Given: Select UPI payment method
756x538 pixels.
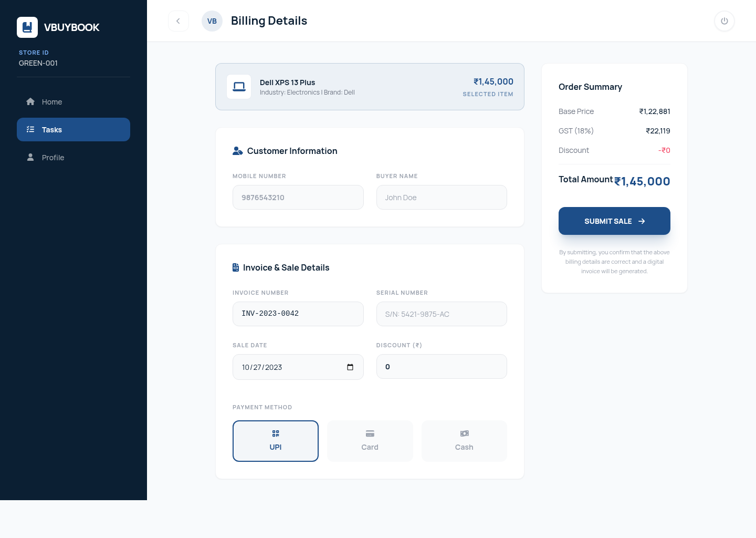Looking at the screenshot, I should click(x=276, y=441).
